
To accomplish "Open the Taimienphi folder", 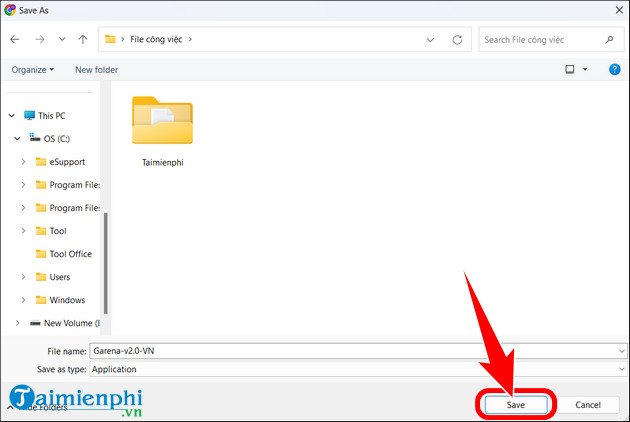I will coord(162,132).
